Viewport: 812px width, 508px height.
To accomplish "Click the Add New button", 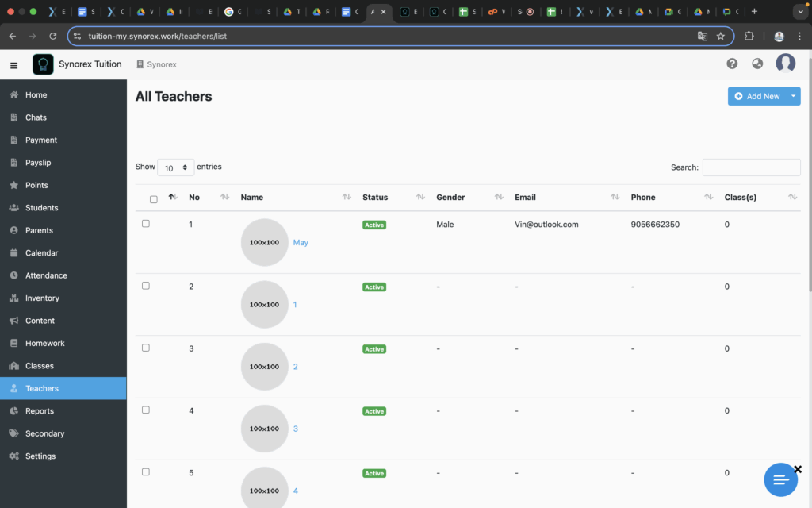I will pos(757,96).
